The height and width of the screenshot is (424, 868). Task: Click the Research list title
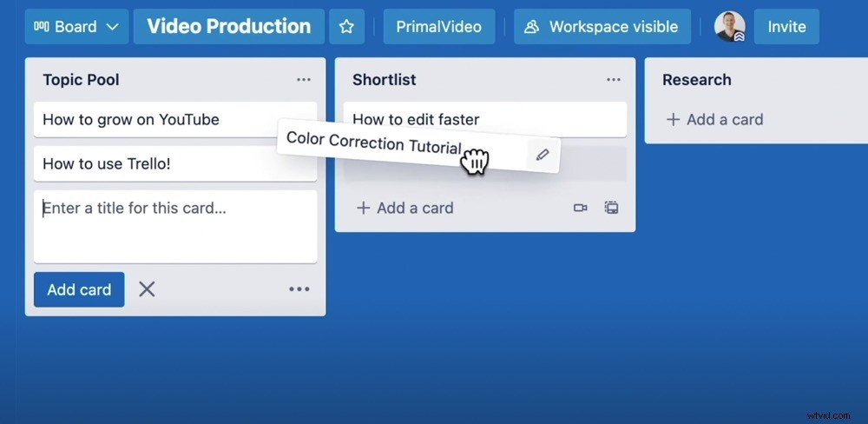tap(697, 80)
